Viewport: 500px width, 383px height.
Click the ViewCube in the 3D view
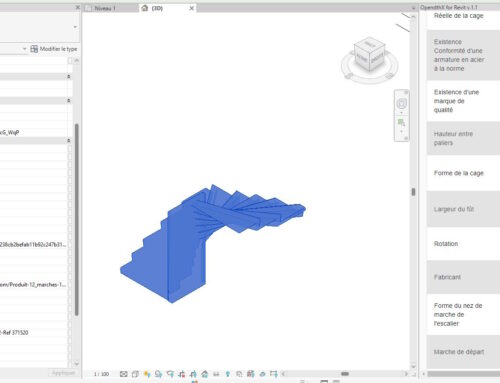click(x=369, y=53)
